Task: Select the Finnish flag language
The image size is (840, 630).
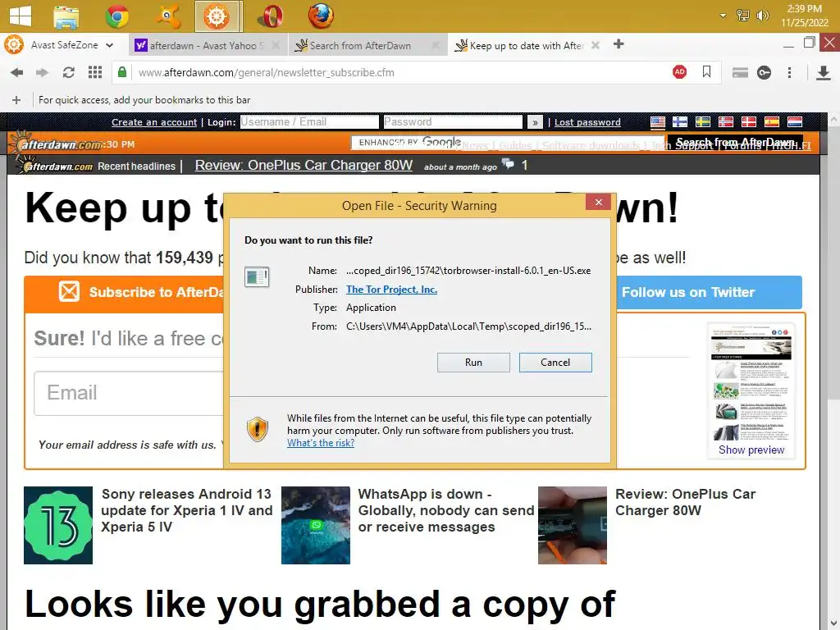Action: click(680, 121)
